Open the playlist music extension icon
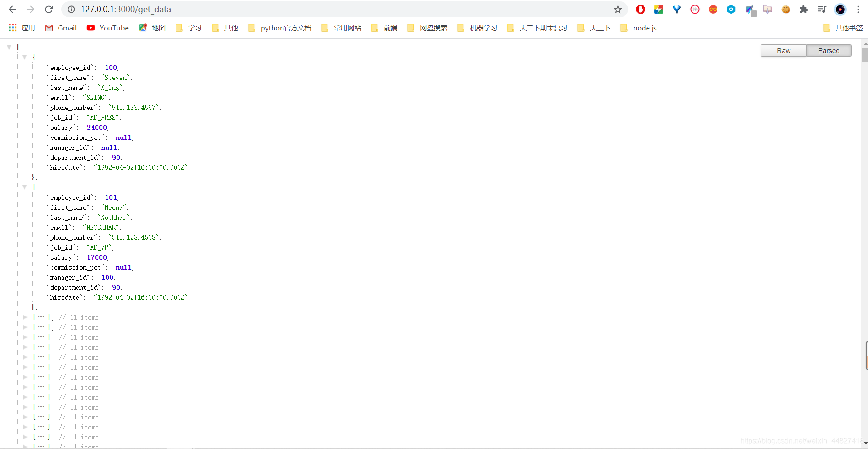 tap(821, 9)
